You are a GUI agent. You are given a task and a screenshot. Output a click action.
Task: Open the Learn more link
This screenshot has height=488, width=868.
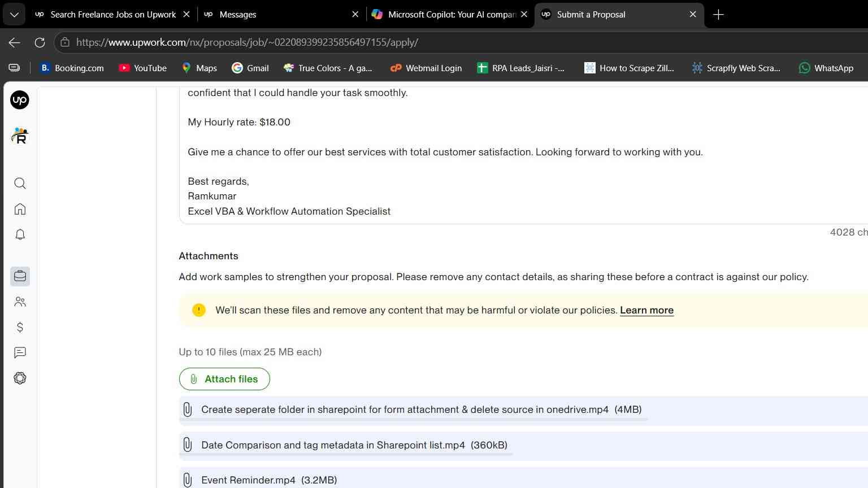click(646, 310)
